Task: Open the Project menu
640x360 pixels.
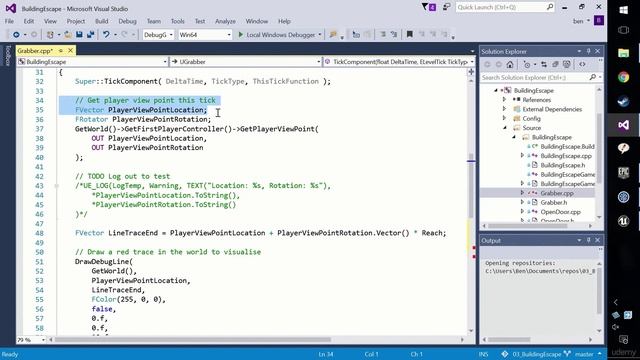Action: [76, 21]
